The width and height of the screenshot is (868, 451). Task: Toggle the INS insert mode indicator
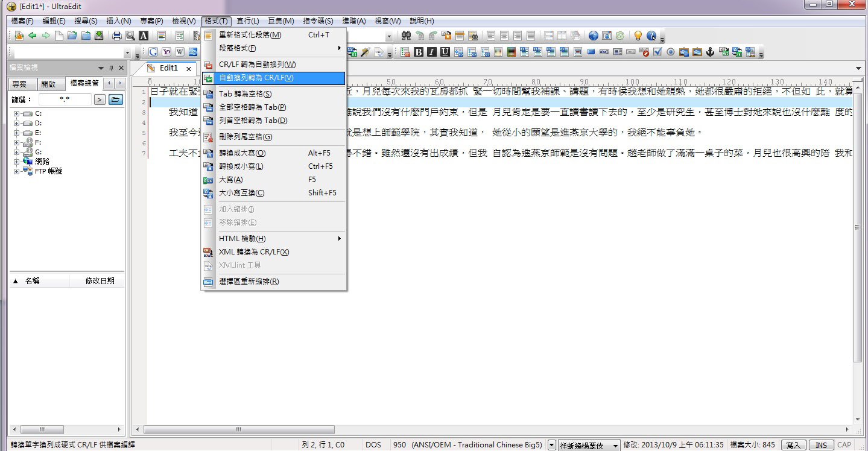[x=821, y=445]
